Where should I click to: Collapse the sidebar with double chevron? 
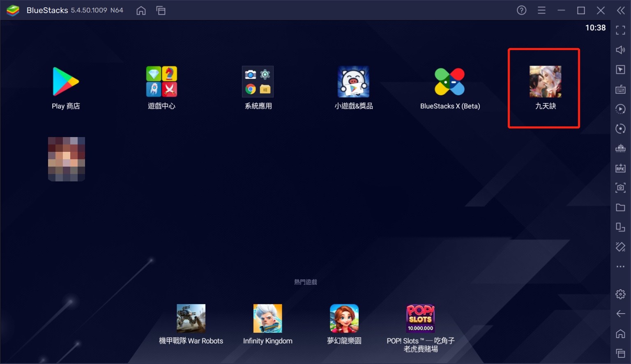[621, 10]
